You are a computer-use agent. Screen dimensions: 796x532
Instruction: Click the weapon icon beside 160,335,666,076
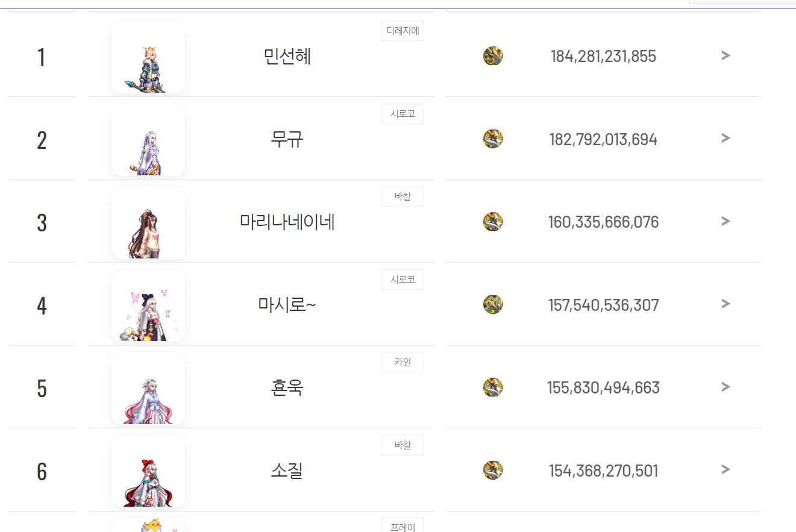[x=493, y=222]
